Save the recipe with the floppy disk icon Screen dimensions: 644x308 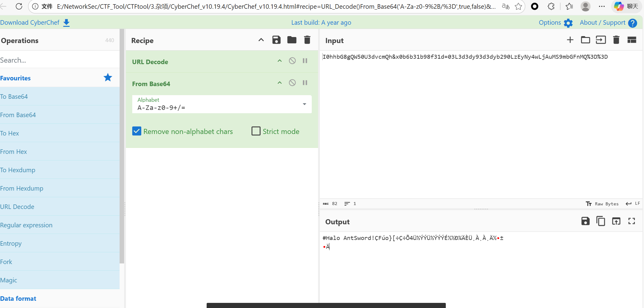coord(276,40)
